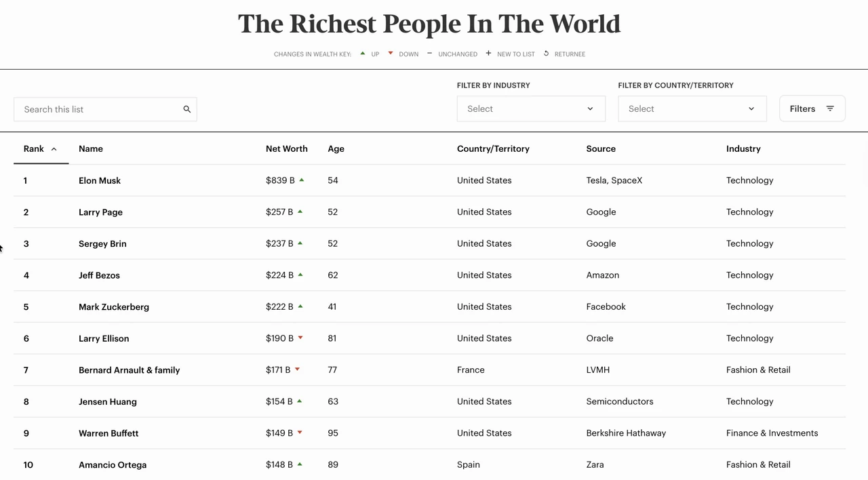
Task: Open Bernard Arnault & family profile
Action: 130,370
